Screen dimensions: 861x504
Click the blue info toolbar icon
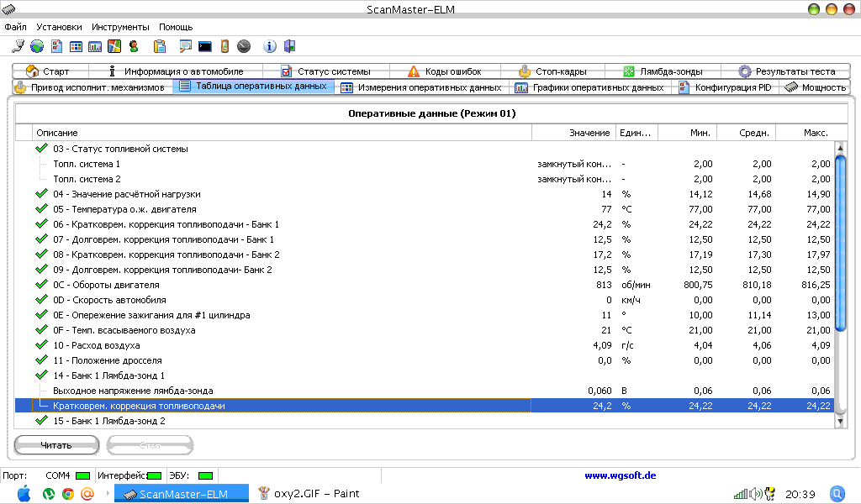(270, 46)
